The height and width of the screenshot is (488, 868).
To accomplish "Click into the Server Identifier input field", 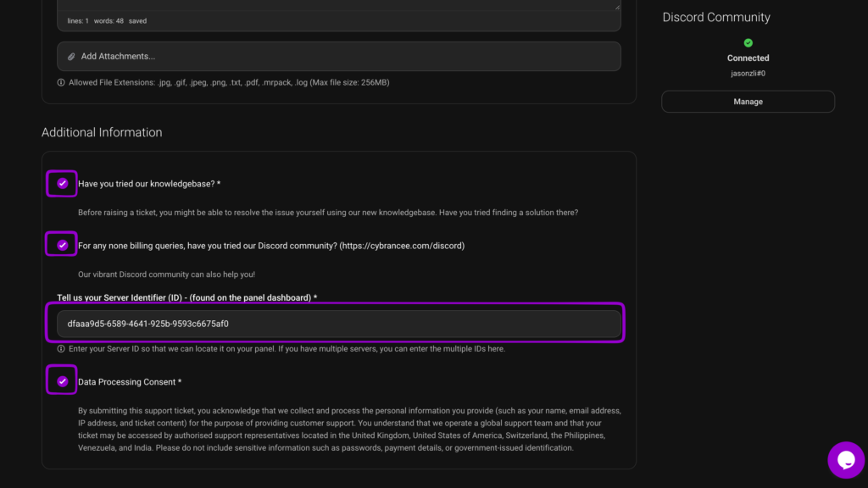I will click(339, 323).
